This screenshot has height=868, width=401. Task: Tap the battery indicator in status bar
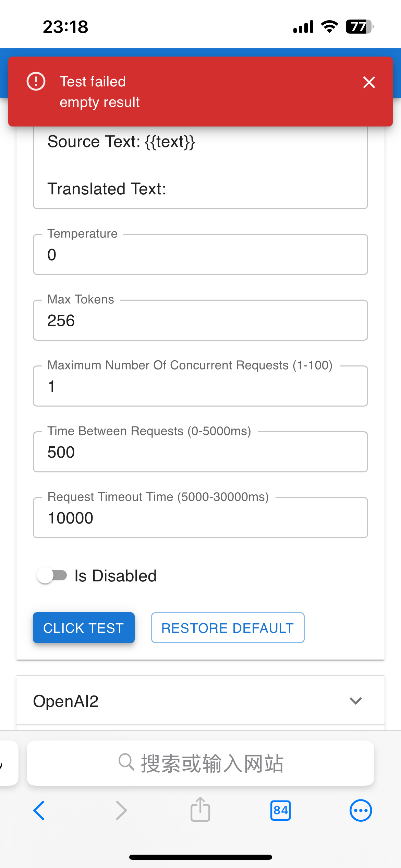[359, 27]
